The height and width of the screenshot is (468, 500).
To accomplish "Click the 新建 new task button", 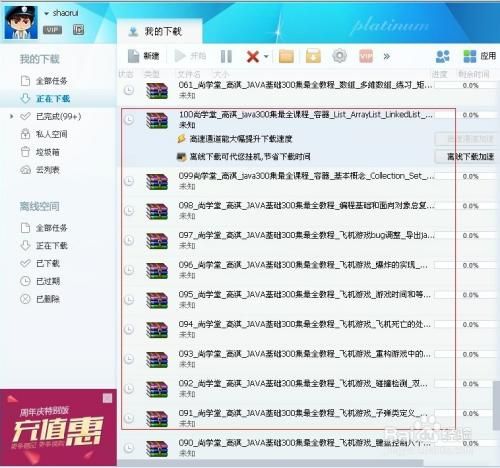I will [x=144, y=56].
